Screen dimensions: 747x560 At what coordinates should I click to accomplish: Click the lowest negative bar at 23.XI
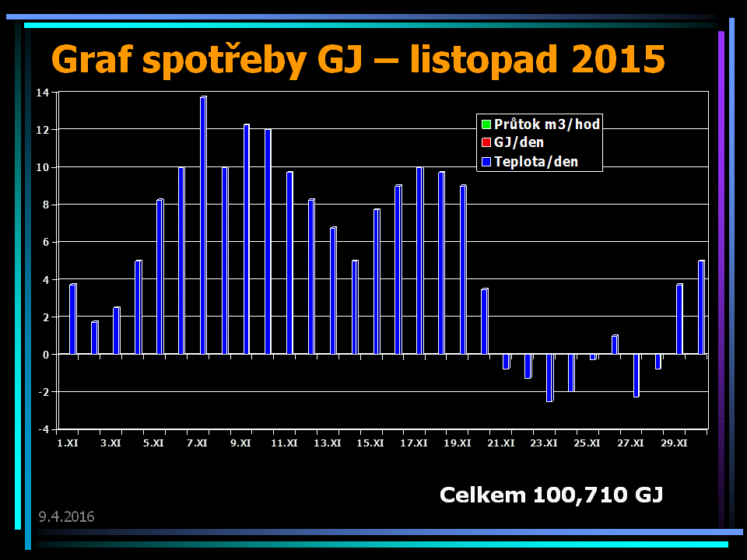(x=549, y=378)
